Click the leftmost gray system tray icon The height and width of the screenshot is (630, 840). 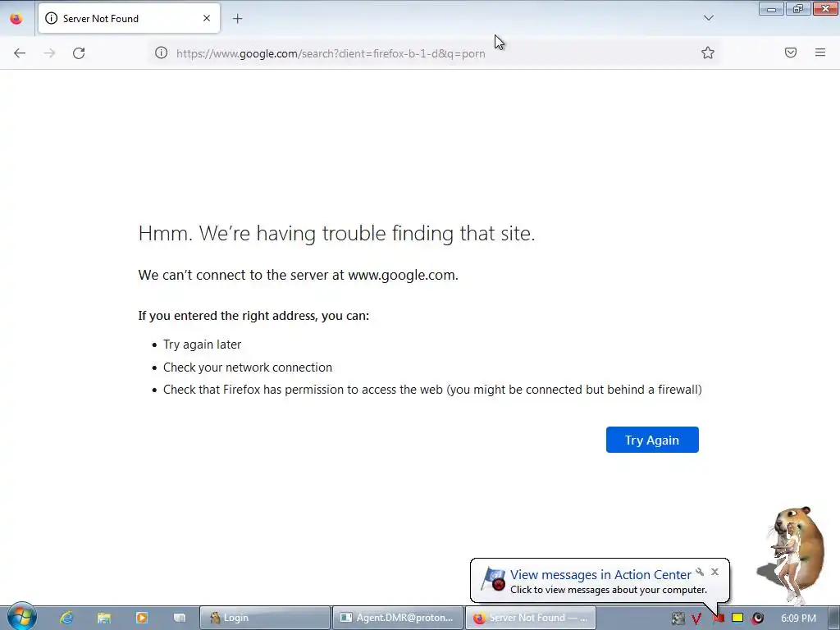tap(678, 619)
